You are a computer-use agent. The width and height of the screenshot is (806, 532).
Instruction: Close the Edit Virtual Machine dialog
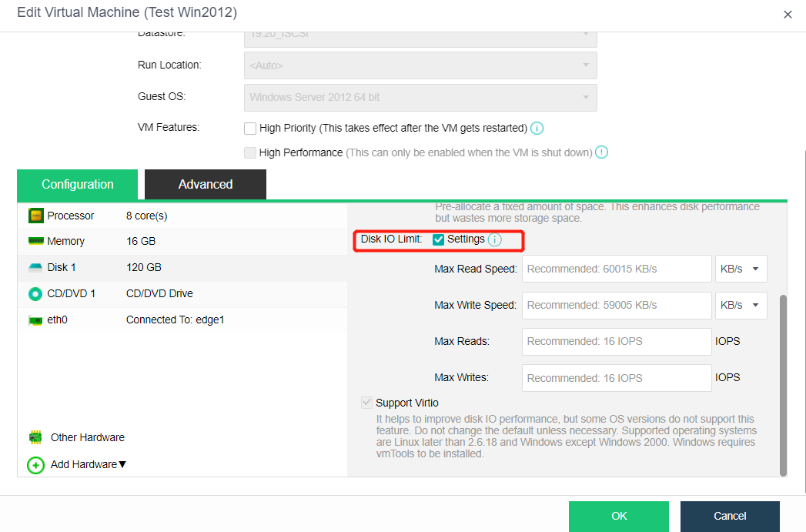tap(788, 15)
